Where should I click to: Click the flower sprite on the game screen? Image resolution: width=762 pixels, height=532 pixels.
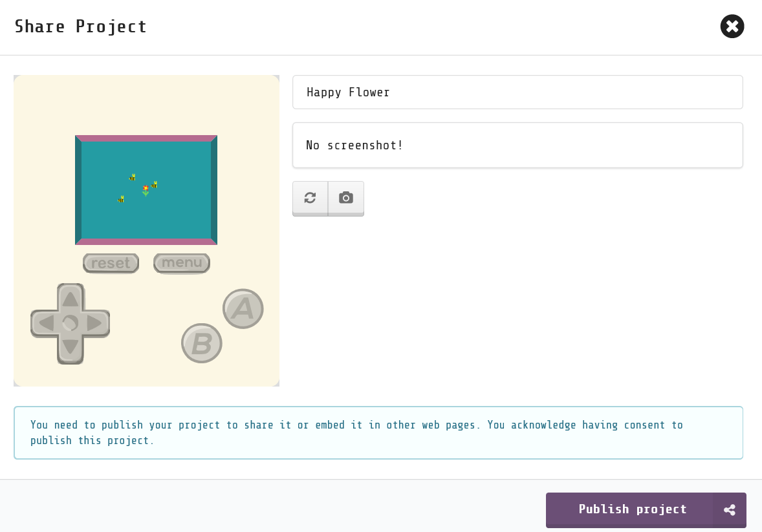click(146, 189)
